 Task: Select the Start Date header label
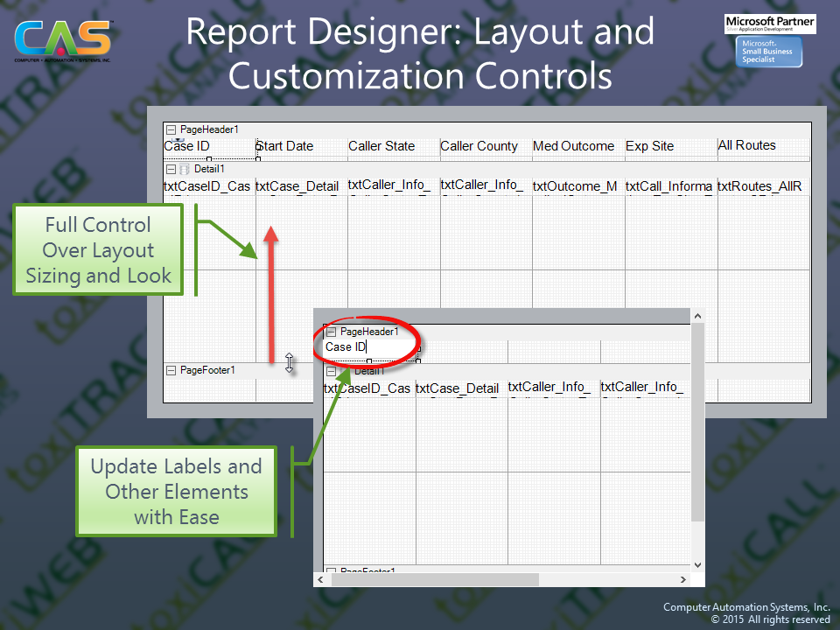tap(285, 146)
